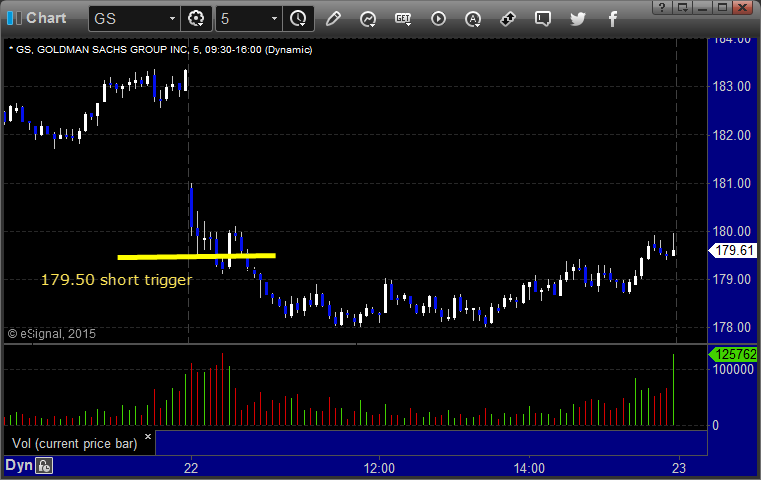The width and height of the screenshot is (761, 480).
Task: Click the GS Goldman Sachs chart title
Action: [161, 50]
